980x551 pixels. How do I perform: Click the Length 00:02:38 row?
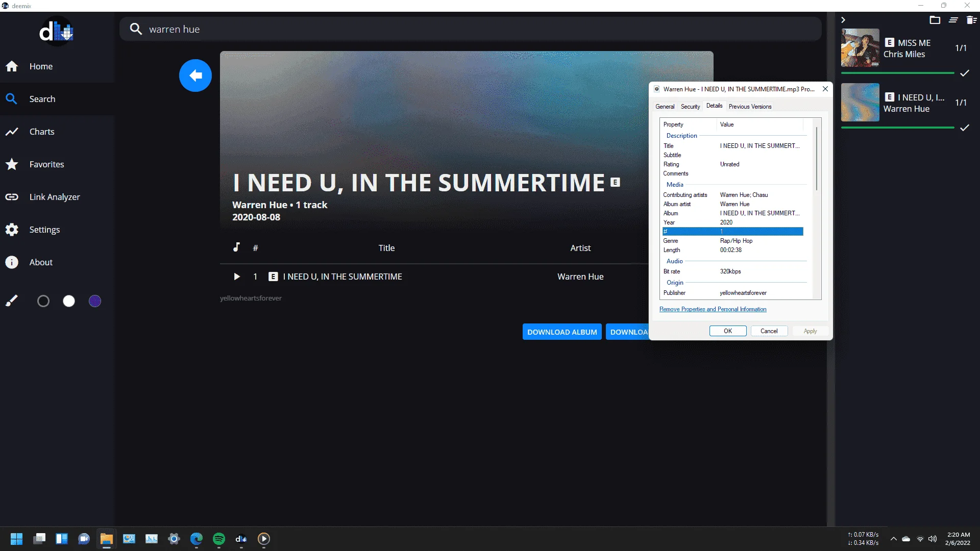click(x=732, y=250)
